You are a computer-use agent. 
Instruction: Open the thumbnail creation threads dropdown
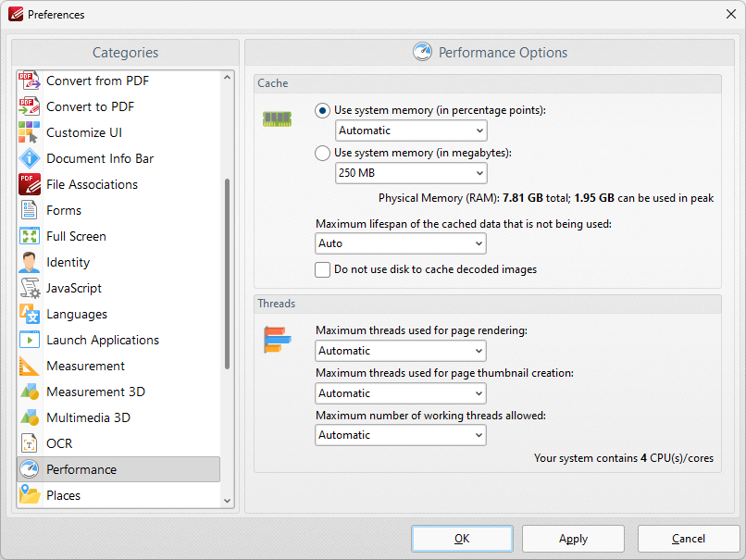(401, 393)
